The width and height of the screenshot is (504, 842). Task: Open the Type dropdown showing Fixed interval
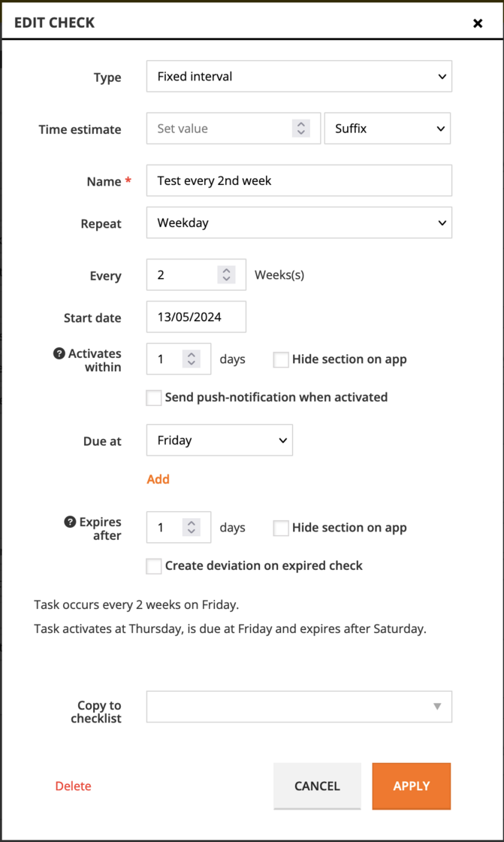coord(299,76)
